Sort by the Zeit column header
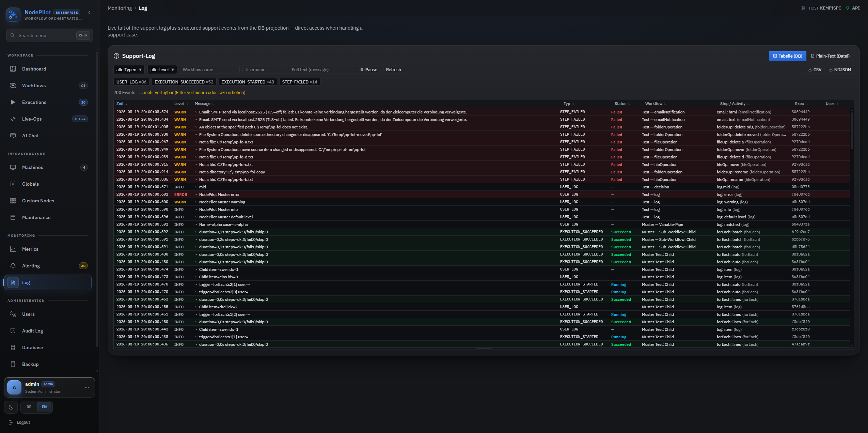Screen dimensions: 868x433 tap(122, 104)
